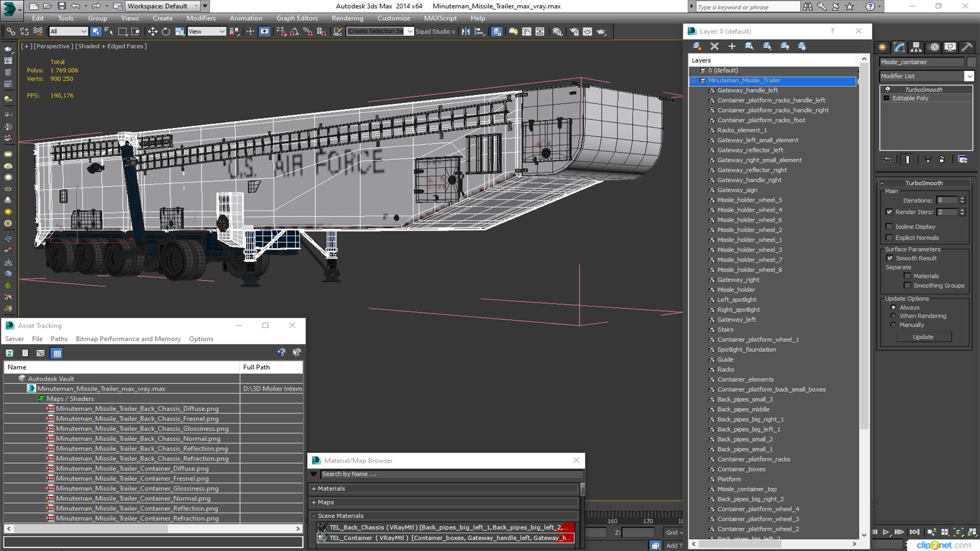980x551 pixels.
Task: Activate the Select Object tool
Action: 95,32
